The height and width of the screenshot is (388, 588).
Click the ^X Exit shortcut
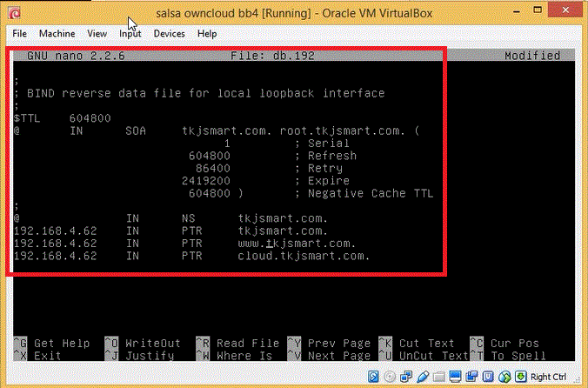tap(37, 356)
